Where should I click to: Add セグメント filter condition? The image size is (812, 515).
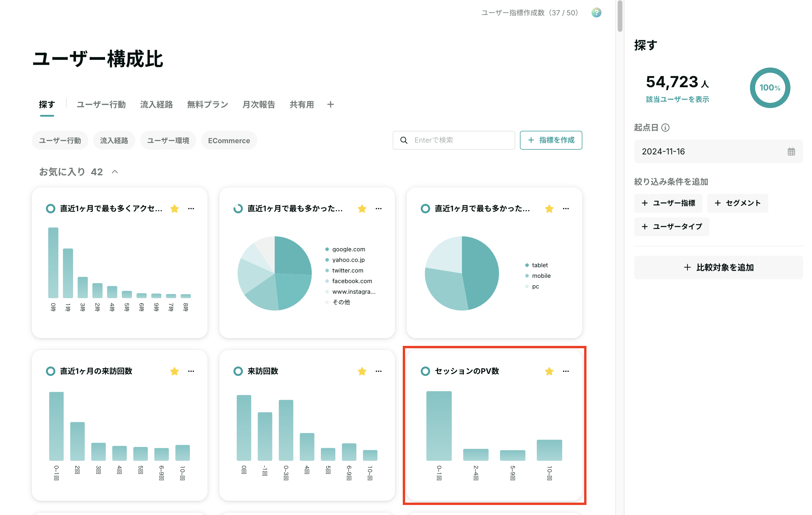click(x=738, y=203)
